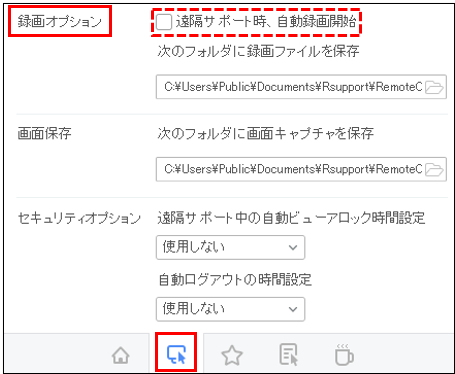The image size is (455, 374).
Task: Click recording file save path field
Action: 301,87
